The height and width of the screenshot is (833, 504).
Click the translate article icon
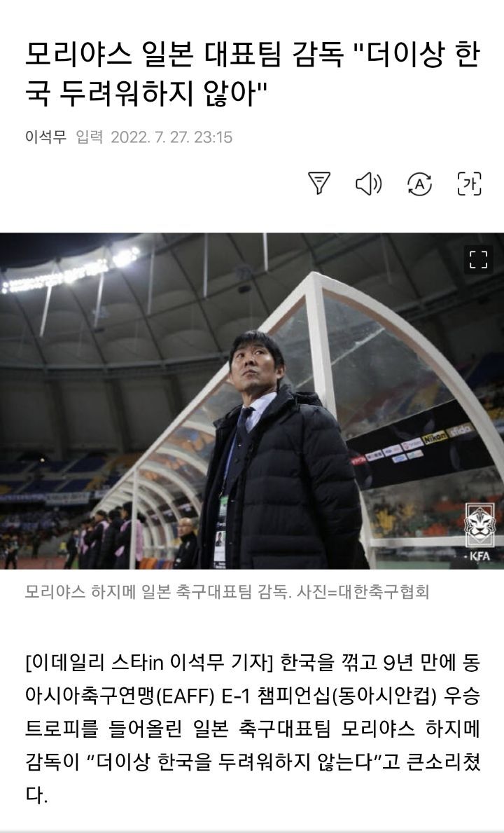pyautogui.click(x=419, y=184)
